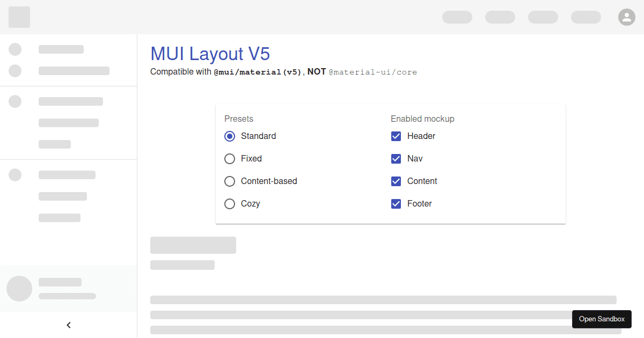
Task: Click the first avatar circle in the sidebar
Action: (14, 49)
